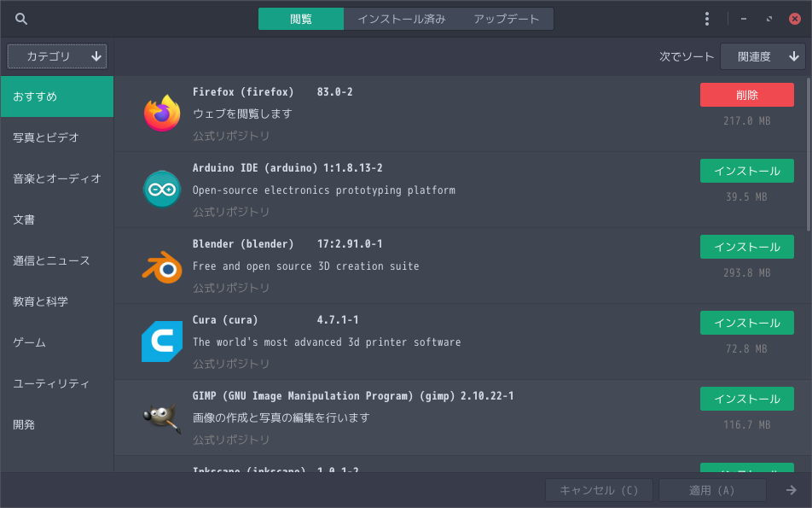The image size is (812, 508).
Task: Click 削除 to remove Firefox
Action: pyautogui.click(x=747, y=95)
